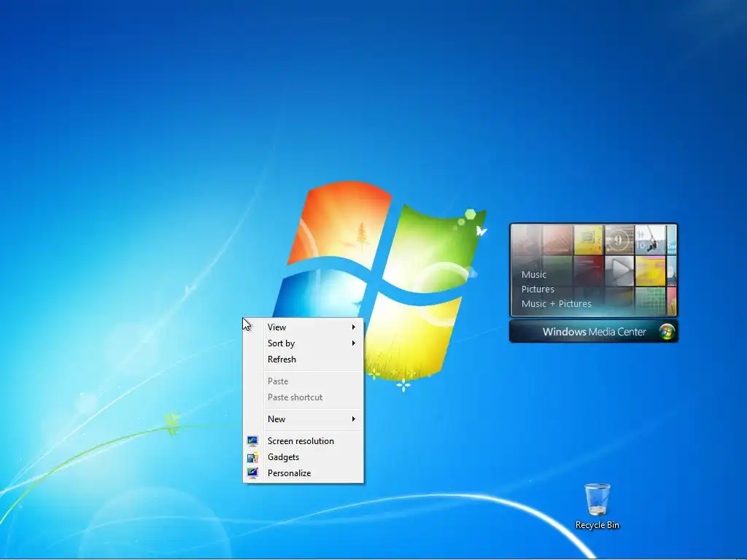
Task: Open the Sort by submenu
Action: pos(303,343)
